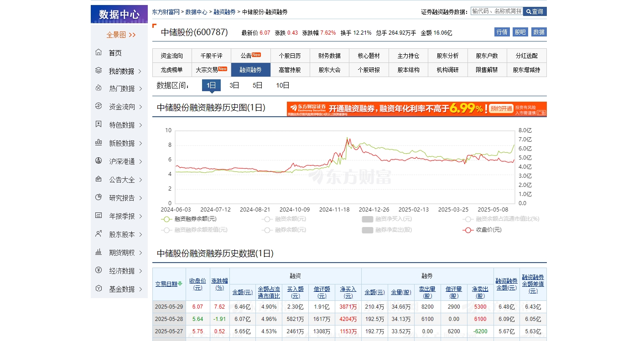
Task: Select the 1日 data range
Action: coord(211,85)
